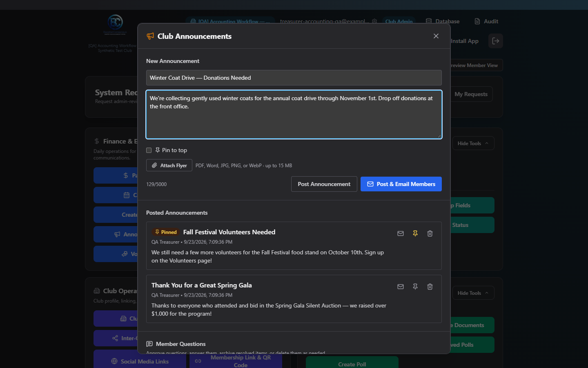Open My Requests in background page
The width and height of the screenshot is (588, 368).
[471, 94]
